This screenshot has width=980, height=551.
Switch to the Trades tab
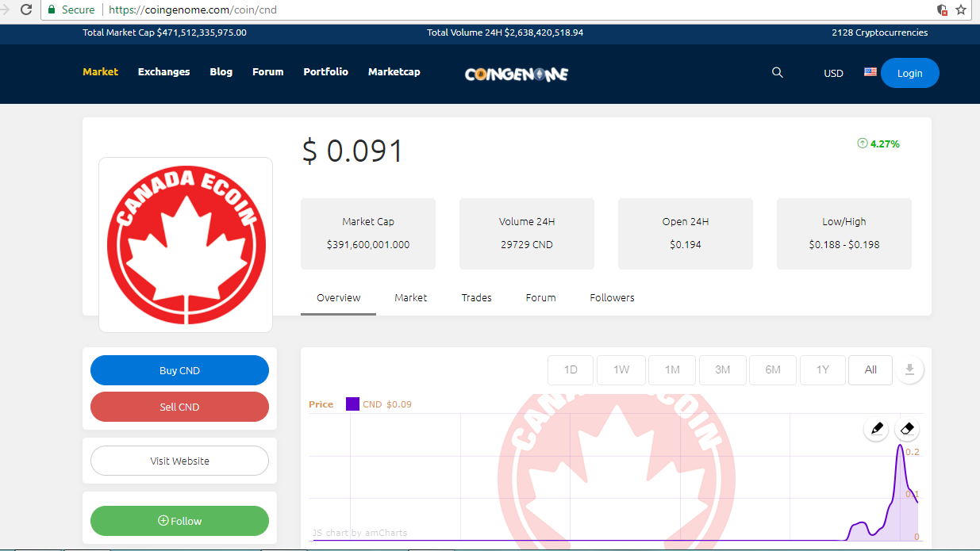[476, 298]
